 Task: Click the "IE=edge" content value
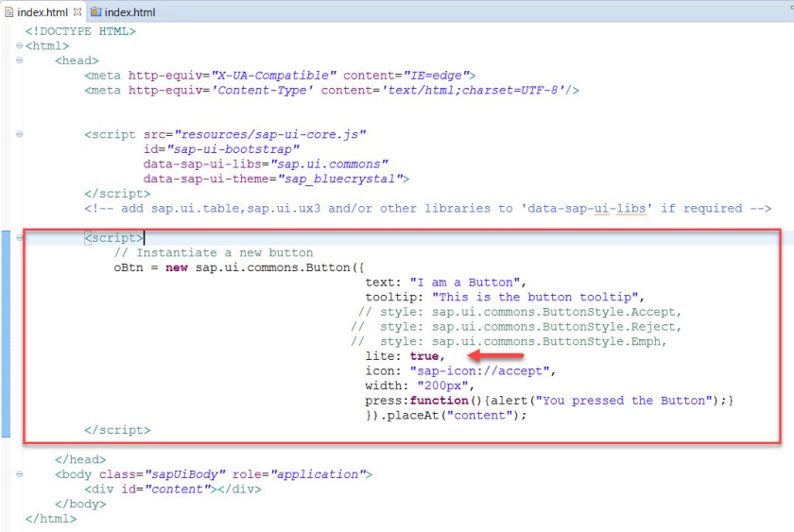click(436, 76)
